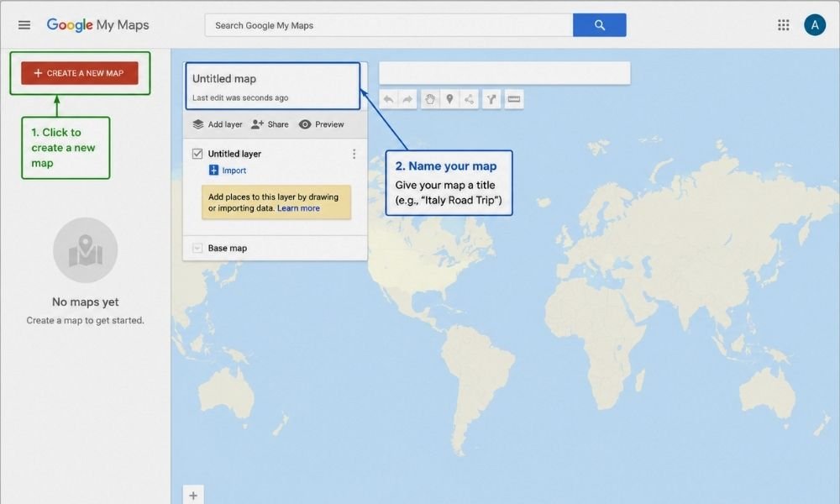This screenshot has height=504, width=840.
Task: Open the Google apps grid
Action: tap(783, 25)
